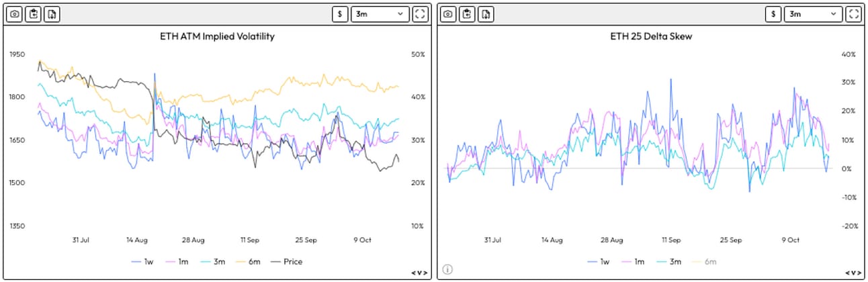Open the 3m period dropdown on the Skew chart
Image resolution: width=868 pixels, height=282 pixels.
click(814, 13)
